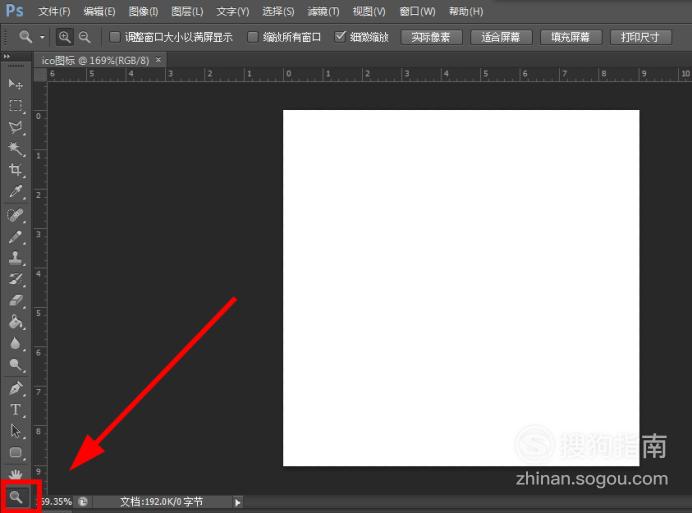Screen dimensions: 692x513
Task: Click the 实际像素 button
Action: 431,37
